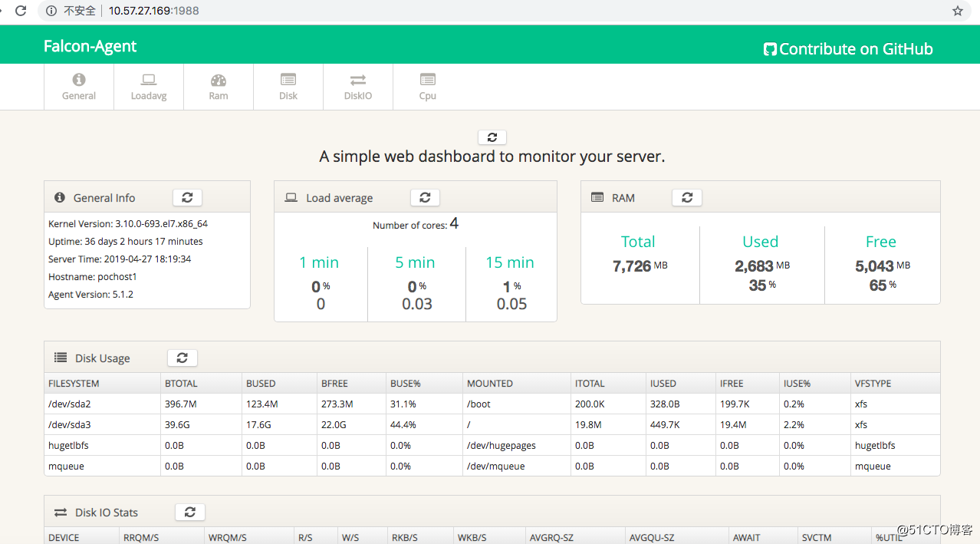The height and width of the screenshot is (544, 980).
Task: Click the 15 min load heading
Action: click(510, 262)
